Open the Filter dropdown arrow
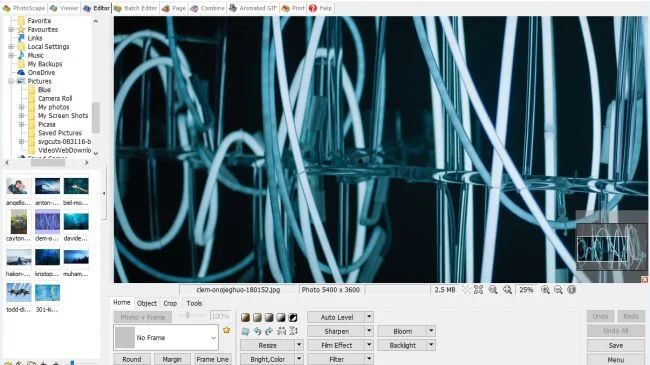Viewport: 650px width, 365px height. click(369, 359)
